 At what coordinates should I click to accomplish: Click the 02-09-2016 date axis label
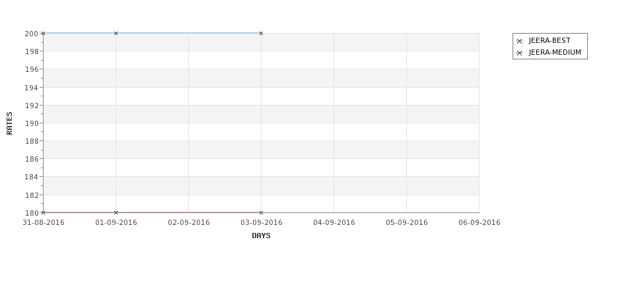(x=189, y=223)
